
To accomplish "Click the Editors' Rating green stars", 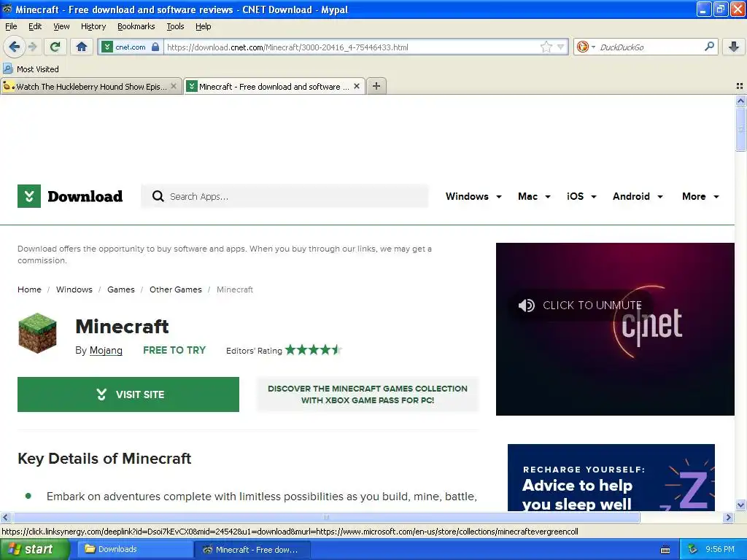I will 314,350.
